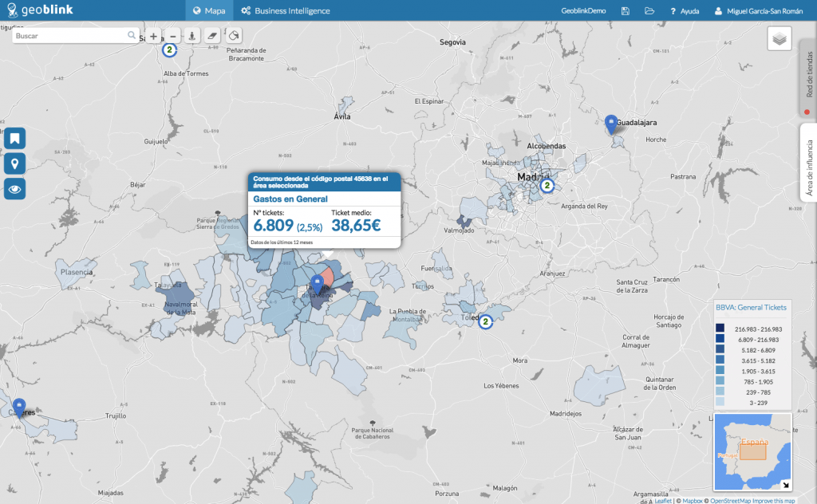Image resolution: width=817 pixels, height=504 pixels.
Task: Click the open folder icon
Action: pos(649,11)
